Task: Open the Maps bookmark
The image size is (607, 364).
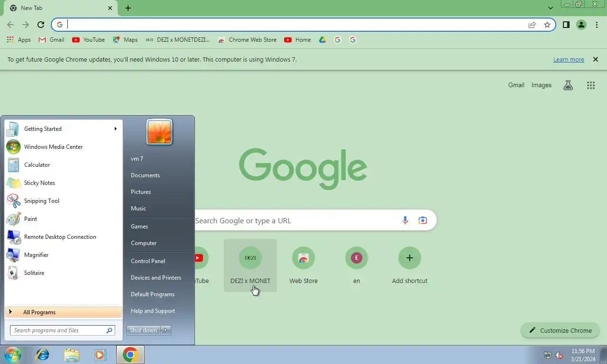Action: point(125,40)
